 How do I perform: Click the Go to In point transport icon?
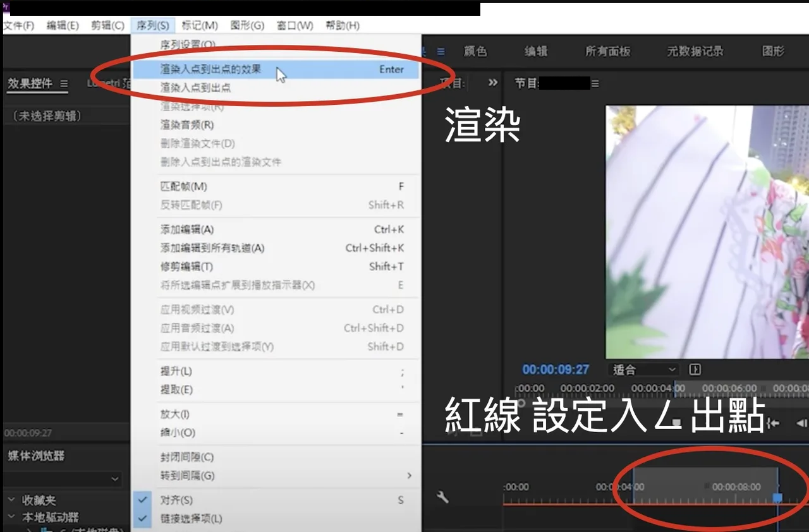(772, 423)
